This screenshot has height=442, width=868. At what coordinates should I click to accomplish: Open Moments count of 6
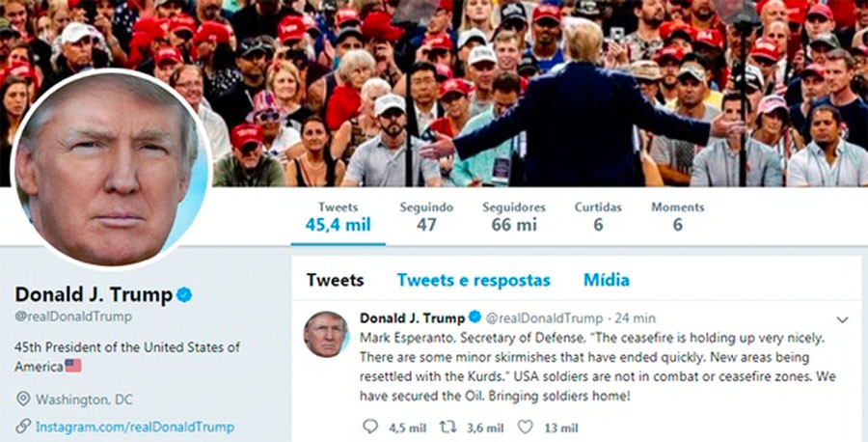coord(678,216)
